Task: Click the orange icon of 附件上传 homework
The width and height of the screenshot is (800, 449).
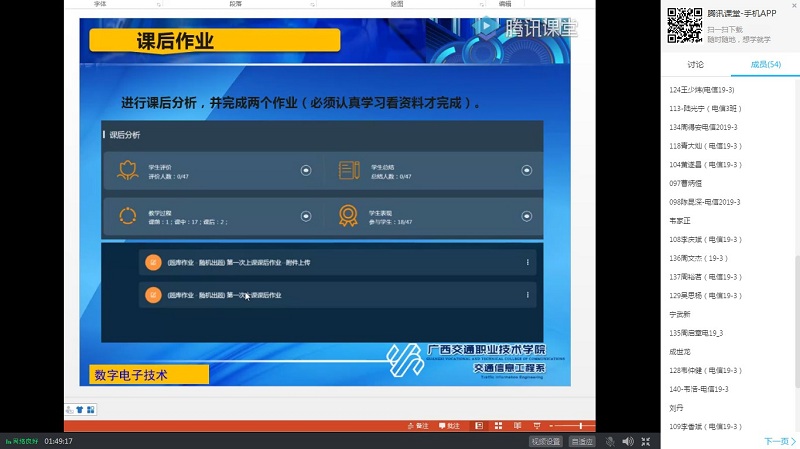Action: (153, 263)
